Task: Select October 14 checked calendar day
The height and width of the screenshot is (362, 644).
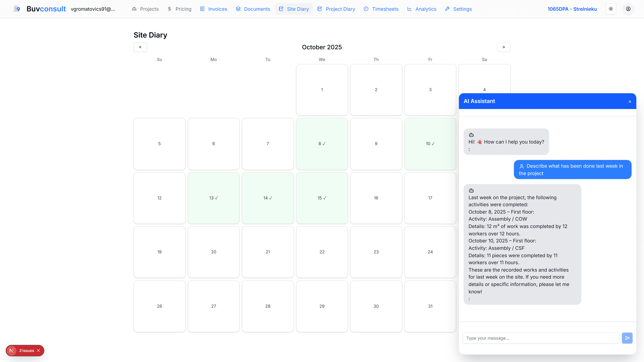Action: click(267, 198)
